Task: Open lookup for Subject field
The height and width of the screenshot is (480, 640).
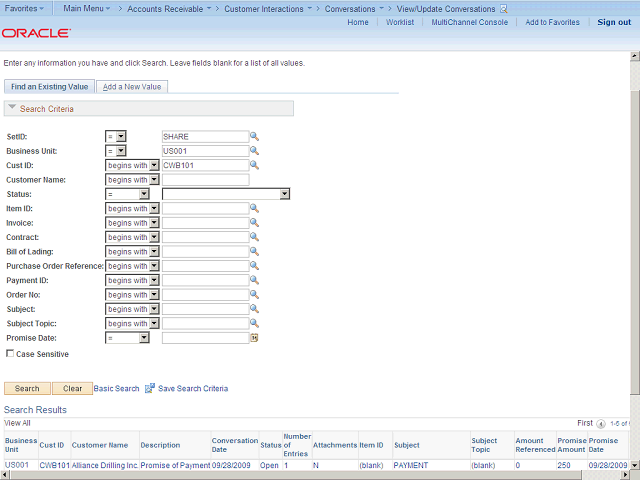Action: (x=254, y=309)
